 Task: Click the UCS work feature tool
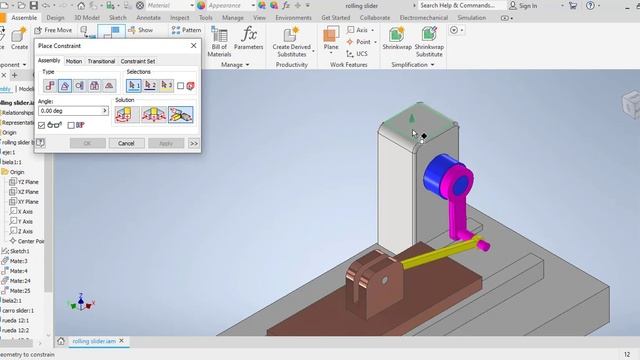(x=357, y=54)
